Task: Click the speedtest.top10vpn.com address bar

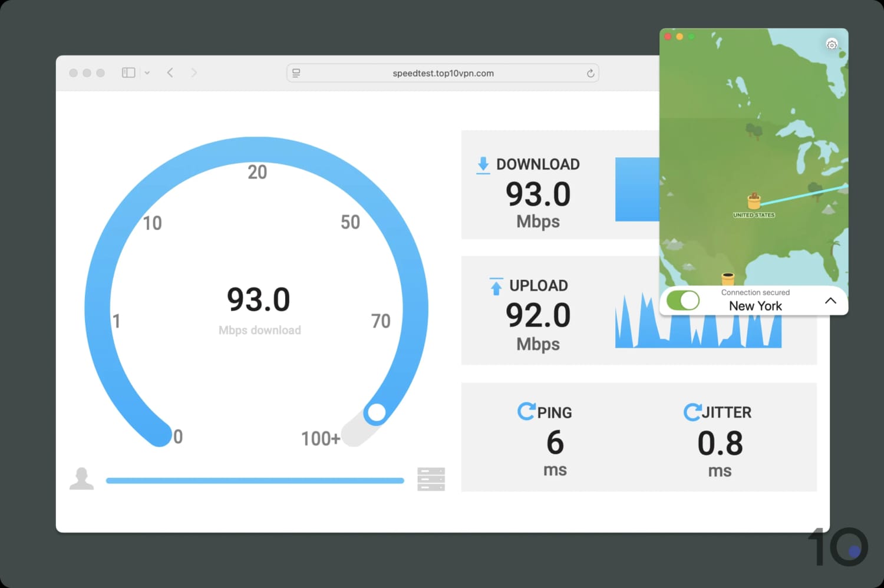Action: tap(443, 72)
